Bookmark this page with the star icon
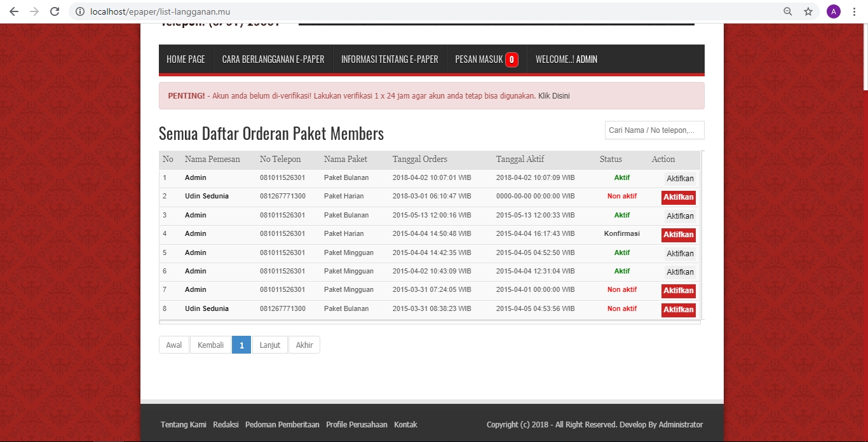 808,11
